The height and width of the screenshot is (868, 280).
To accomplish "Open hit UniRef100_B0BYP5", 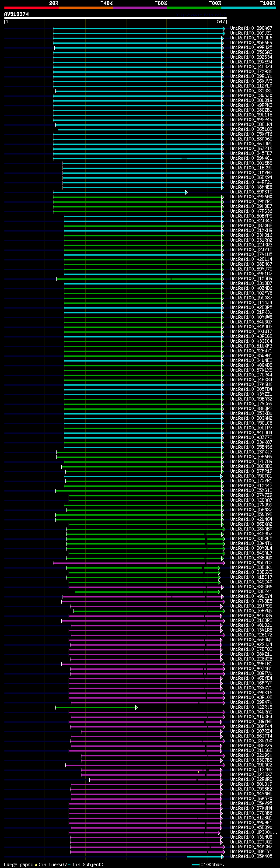I will click(x=251, y=216).
